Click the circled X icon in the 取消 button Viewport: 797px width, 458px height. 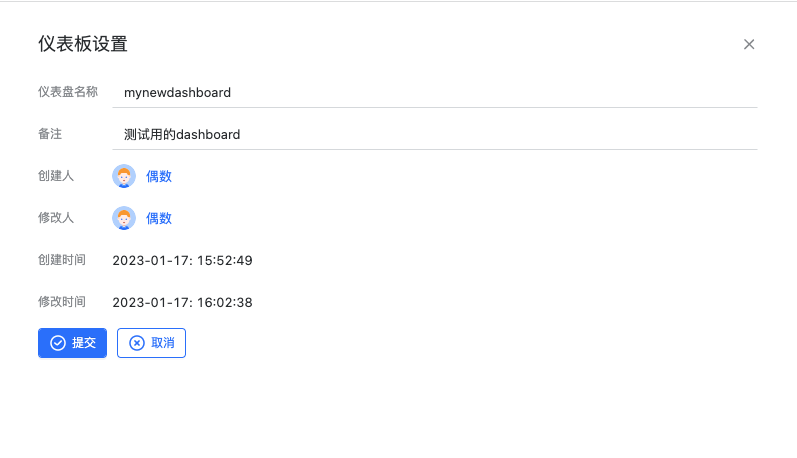coord(137,343)
